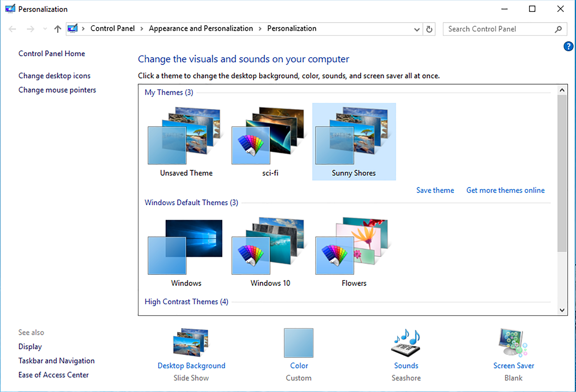
Task: Click the back navigation arrow
Action: tap(12, 29)
